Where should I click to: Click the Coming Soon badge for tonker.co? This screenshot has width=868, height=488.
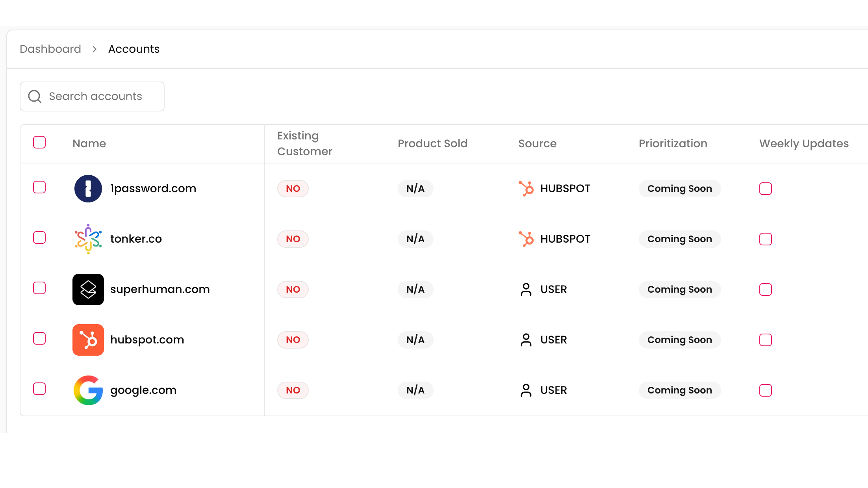point(680,239)
